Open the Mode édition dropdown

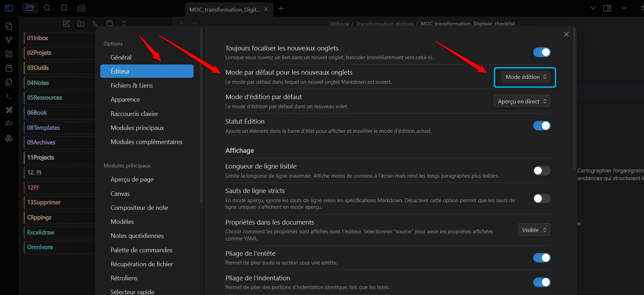click(x=526, y=77)
